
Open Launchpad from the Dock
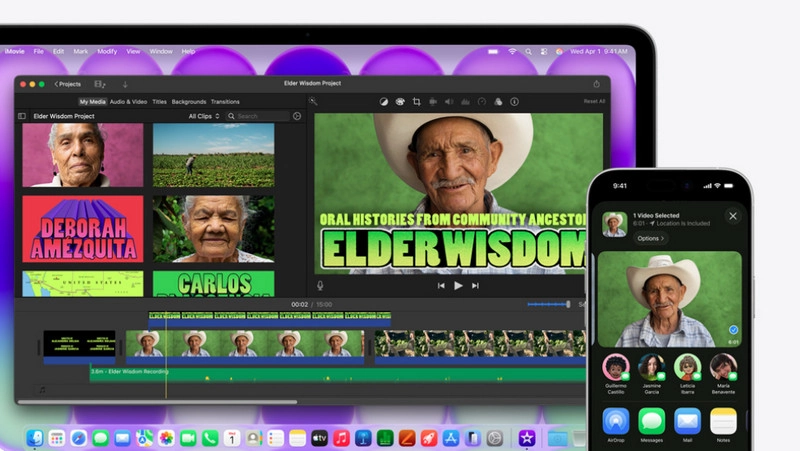[57, 438]
